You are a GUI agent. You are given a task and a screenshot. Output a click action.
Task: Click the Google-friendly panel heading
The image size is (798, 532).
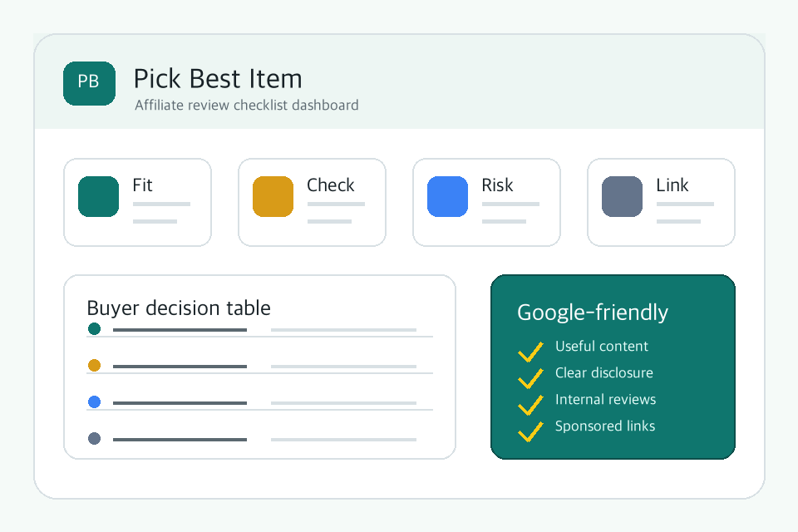click(x=593, y=312)
